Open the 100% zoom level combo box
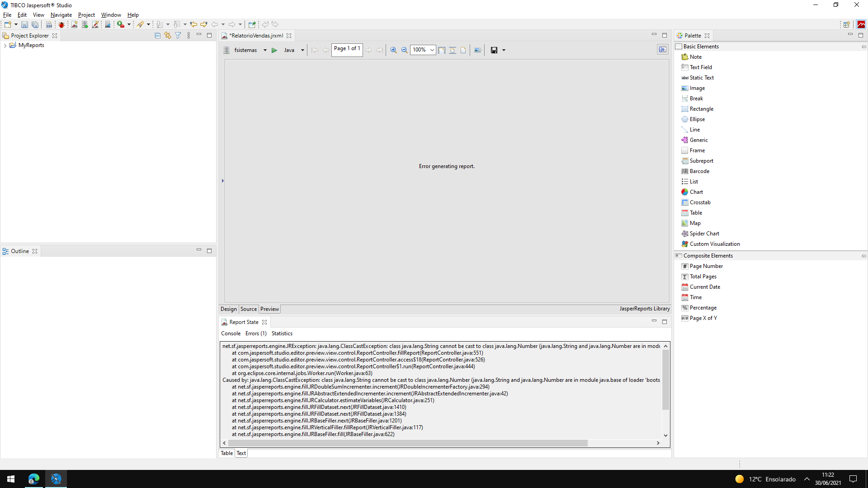 point(432,50)
